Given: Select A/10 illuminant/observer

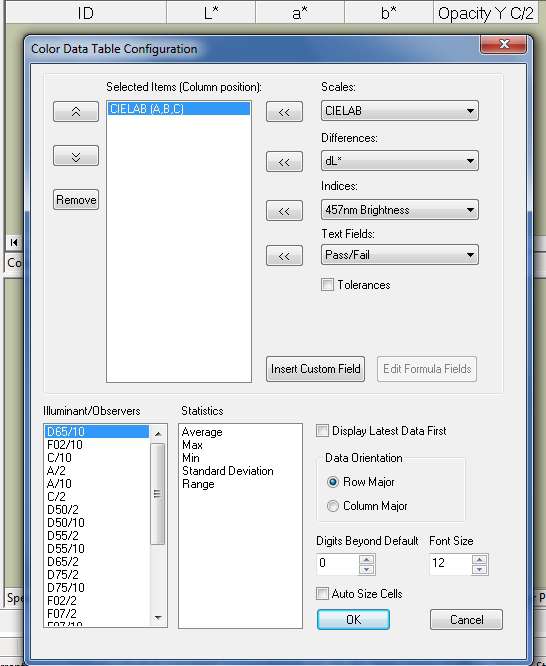Looking at the screenshot, I should [97, 484].
